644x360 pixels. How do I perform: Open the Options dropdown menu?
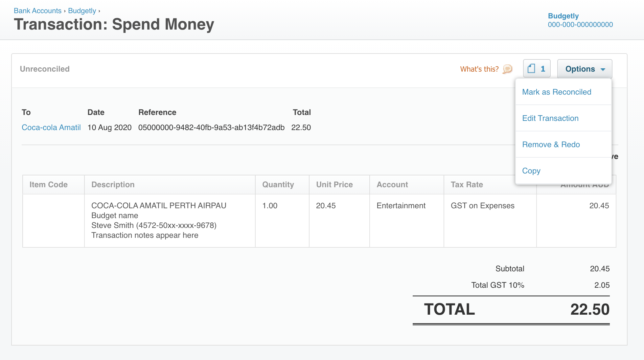click(580, 69)
